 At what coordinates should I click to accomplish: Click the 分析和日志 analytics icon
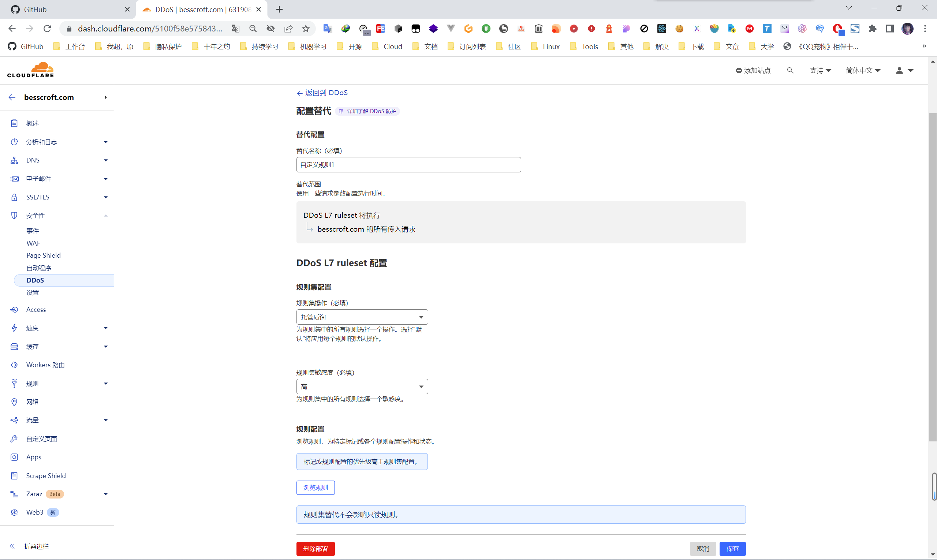(x=14, y=142)
